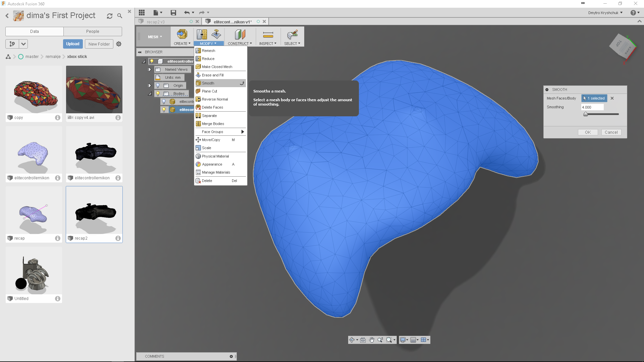The width and height of the screenshot is (644, 362).
Task: Toggle visibility of first elitecontr mesh body
Action: pyautogui.click(x=164, y=102)
